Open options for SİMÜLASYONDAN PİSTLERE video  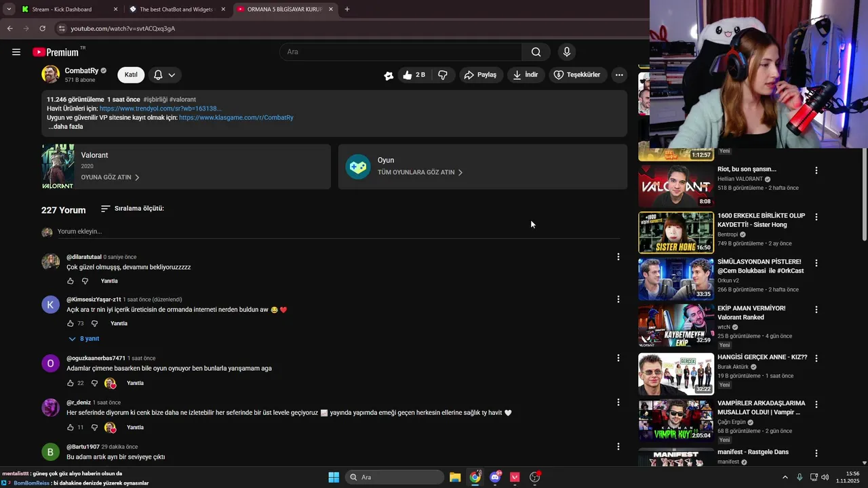point(816,264)
